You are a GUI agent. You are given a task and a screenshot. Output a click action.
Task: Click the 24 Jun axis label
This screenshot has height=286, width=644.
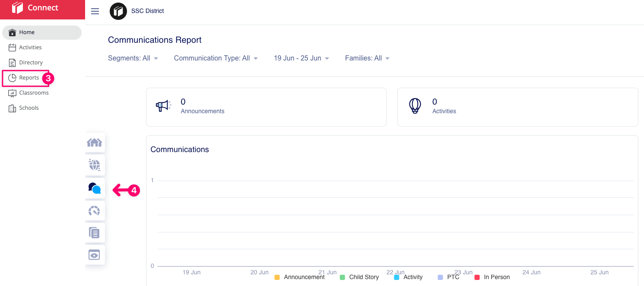tap(531, 272)
